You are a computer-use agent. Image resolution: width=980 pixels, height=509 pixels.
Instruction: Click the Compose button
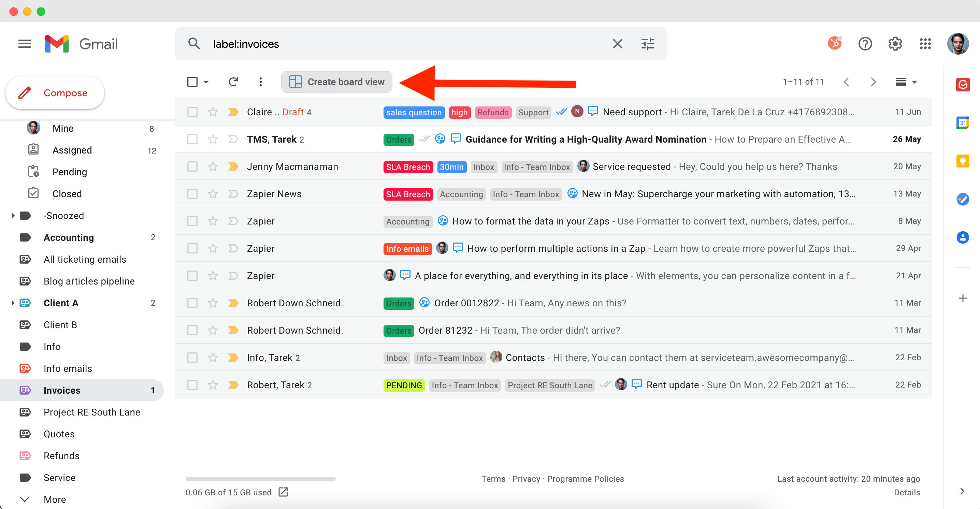[x=55, y=93]
